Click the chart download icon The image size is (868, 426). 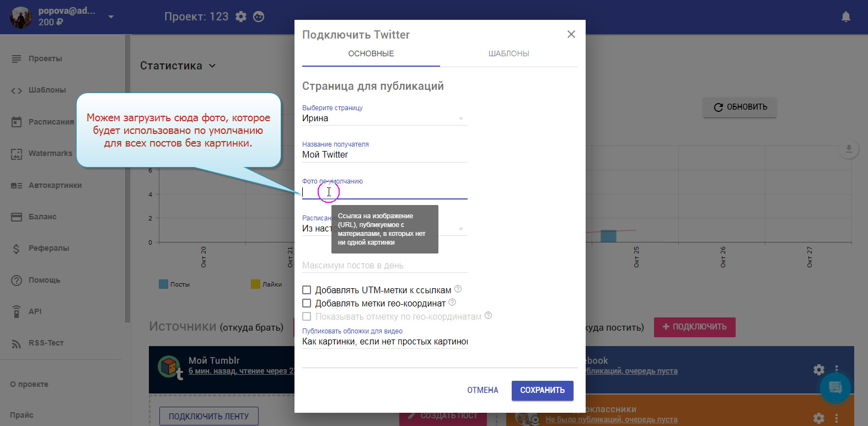[849, 149]
